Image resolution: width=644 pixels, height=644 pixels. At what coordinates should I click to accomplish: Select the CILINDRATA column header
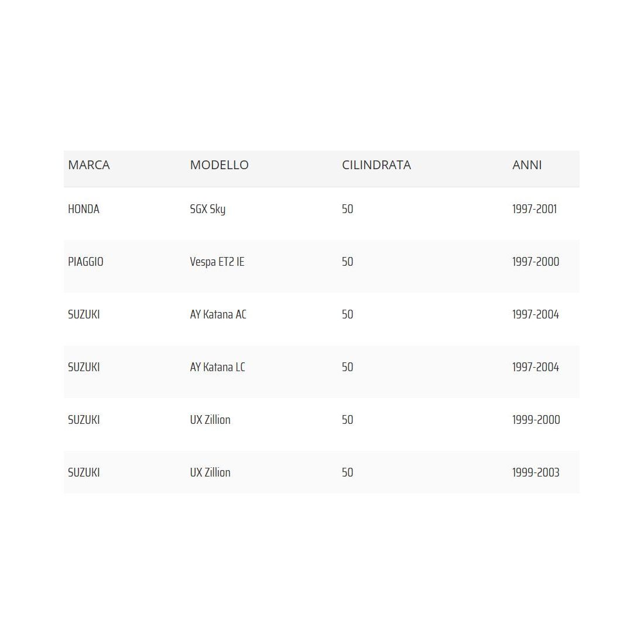point(376,165)
